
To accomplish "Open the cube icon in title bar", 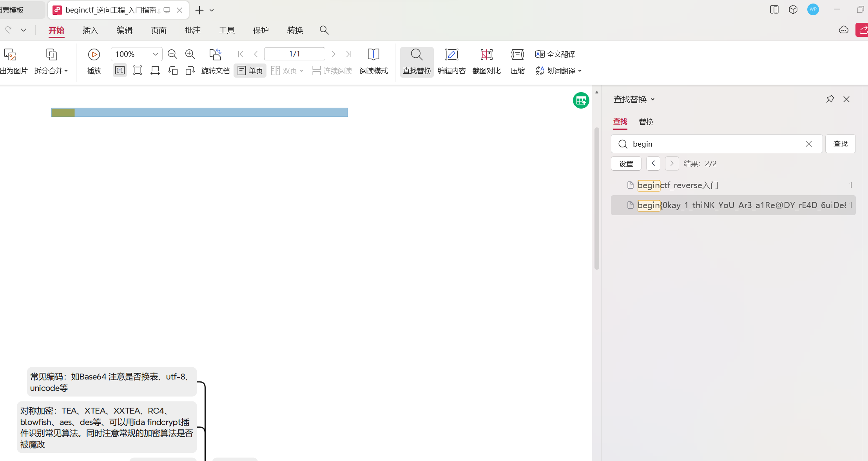I will [x=793, y=9].
